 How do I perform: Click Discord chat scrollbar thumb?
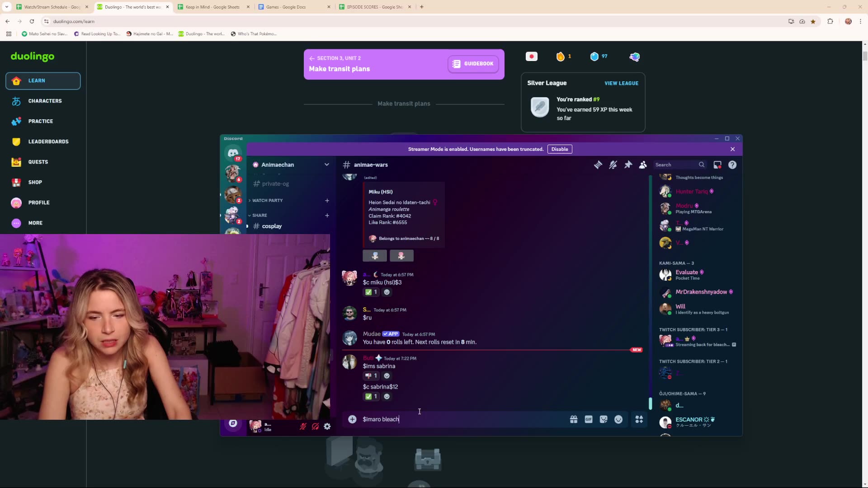click(650, 403)
